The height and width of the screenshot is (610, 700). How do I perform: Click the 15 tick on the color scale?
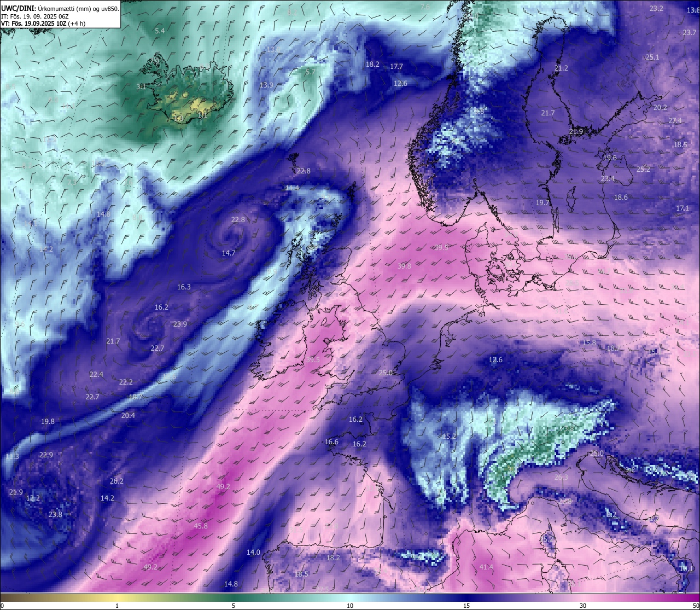point(466,606)
